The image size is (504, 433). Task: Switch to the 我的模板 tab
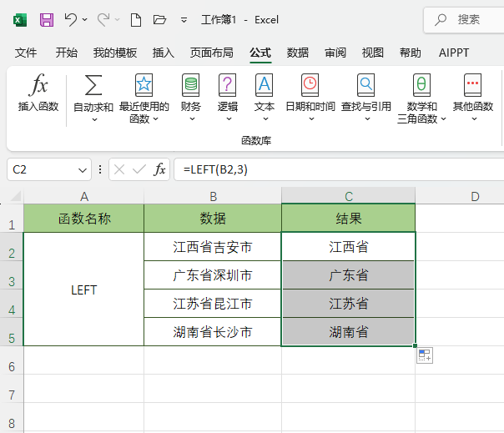tap(115, 53)
